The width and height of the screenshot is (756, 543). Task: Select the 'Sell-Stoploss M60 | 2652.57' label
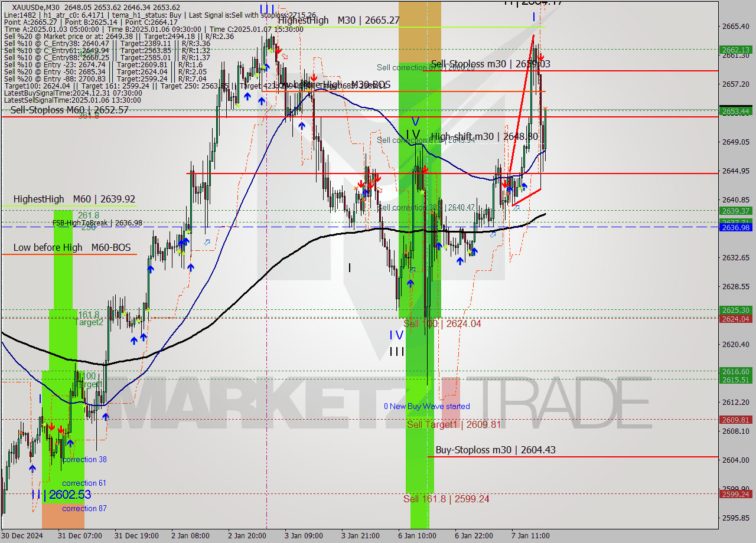(69, 110)
